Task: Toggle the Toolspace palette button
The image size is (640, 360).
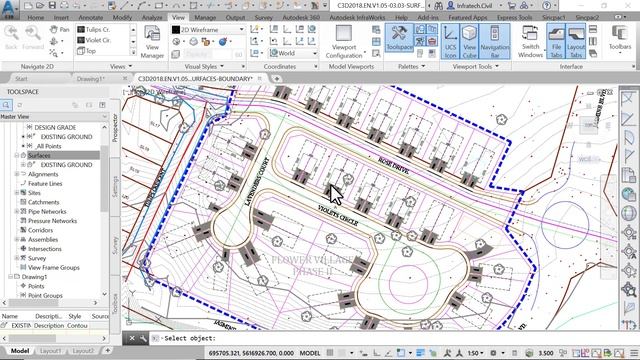Action: pos(399,39)
